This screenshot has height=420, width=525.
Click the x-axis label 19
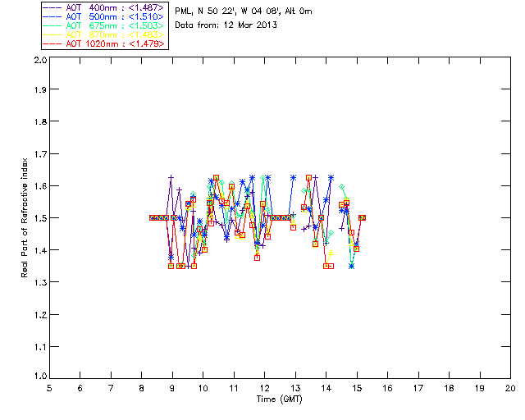480,388
